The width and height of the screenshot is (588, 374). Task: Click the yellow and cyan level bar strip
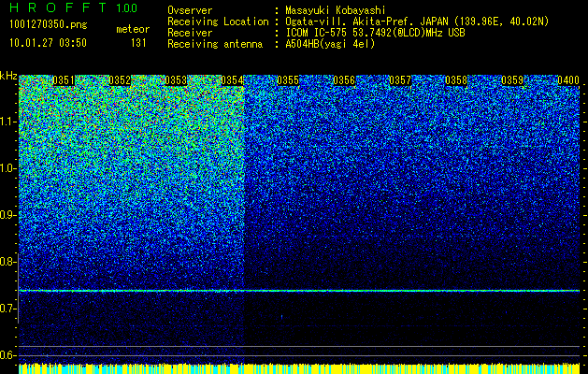(x=299, y=368)
